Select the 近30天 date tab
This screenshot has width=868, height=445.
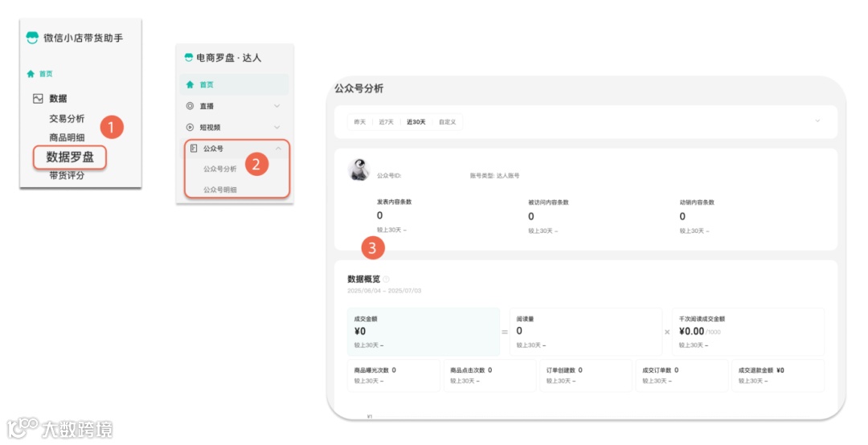point(416,122)
